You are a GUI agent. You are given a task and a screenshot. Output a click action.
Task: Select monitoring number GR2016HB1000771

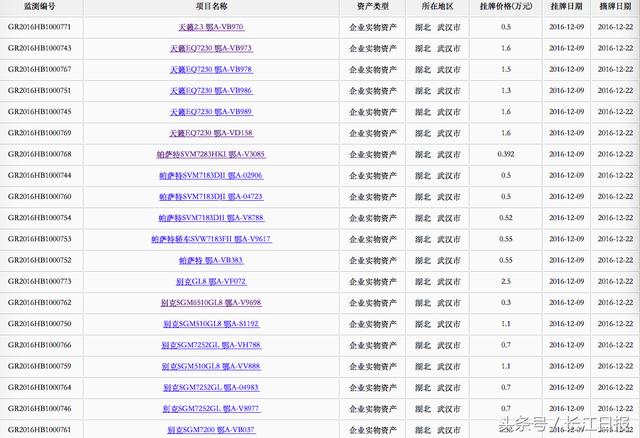point(40,27)
